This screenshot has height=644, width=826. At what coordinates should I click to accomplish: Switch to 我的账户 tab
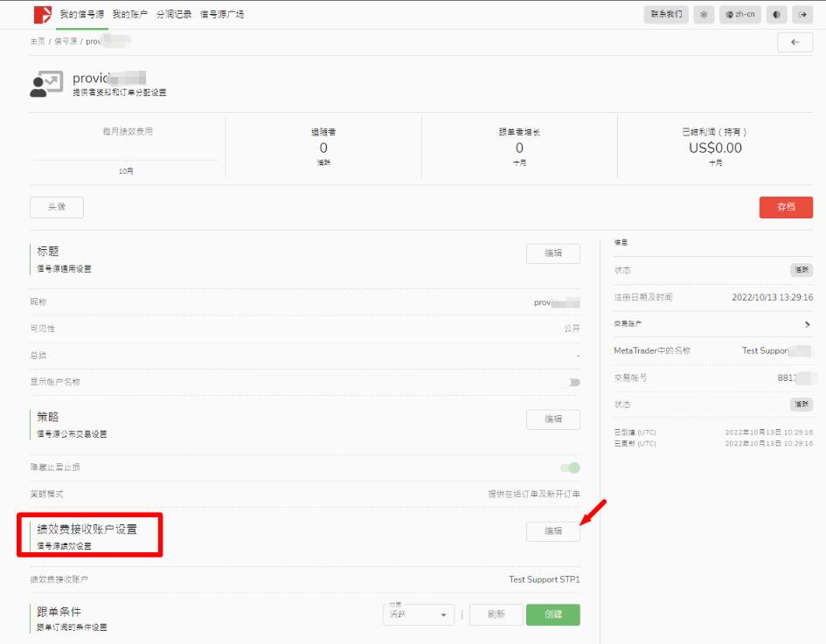tap(130, 15)
